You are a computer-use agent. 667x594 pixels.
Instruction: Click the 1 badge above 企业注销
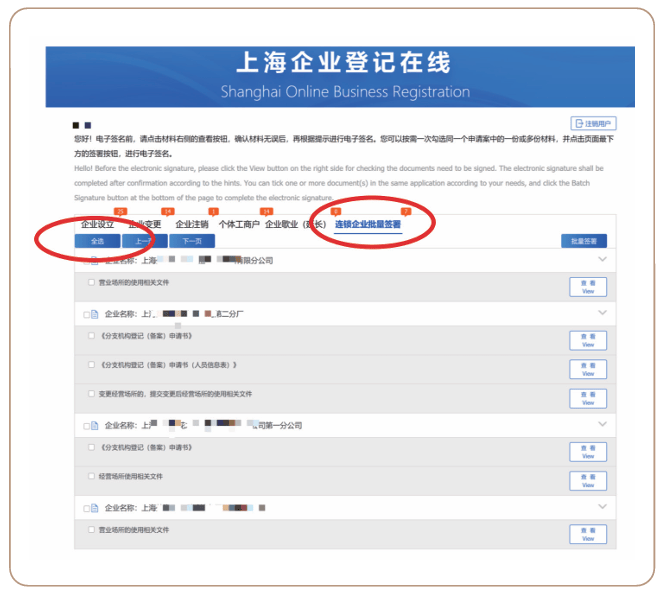click(214, 211)
